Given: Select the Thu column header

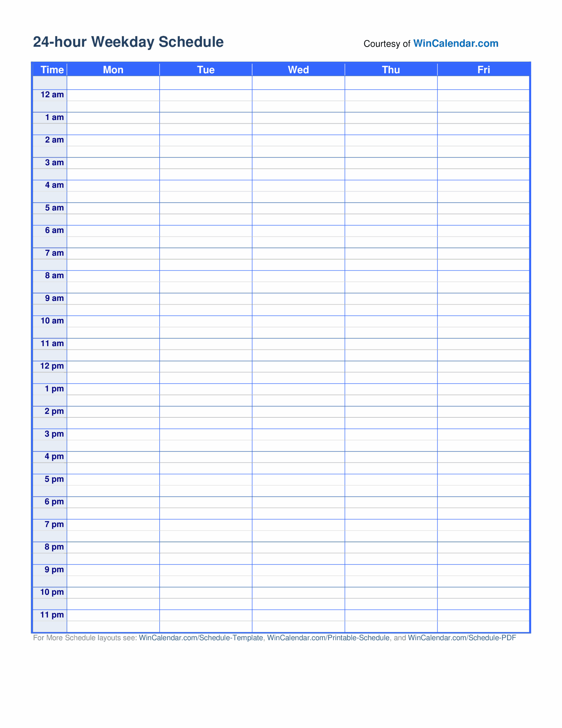Looking at the screenshot, I should click(391, 70).
